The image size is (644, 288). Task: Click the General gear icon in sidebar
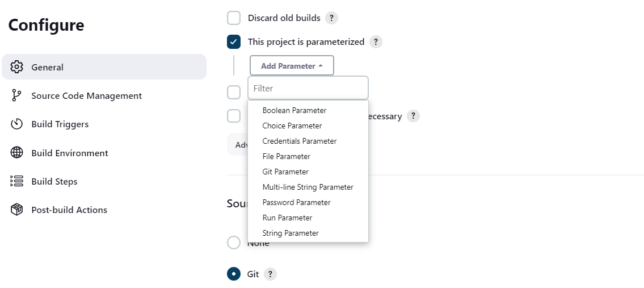click(x=17, y=67)
